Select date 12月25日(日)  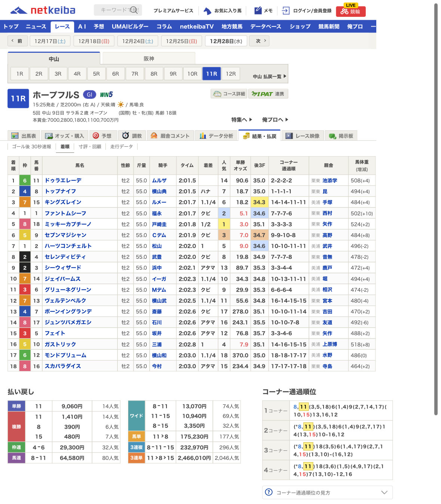pos(181,41)
